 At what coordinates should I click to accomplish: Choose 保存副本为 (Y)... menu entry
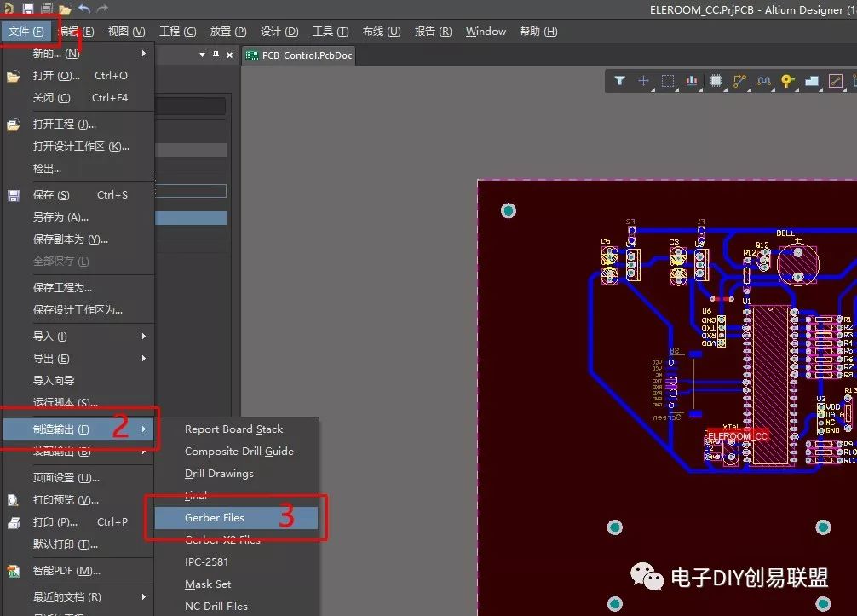[x=78, y=239]
